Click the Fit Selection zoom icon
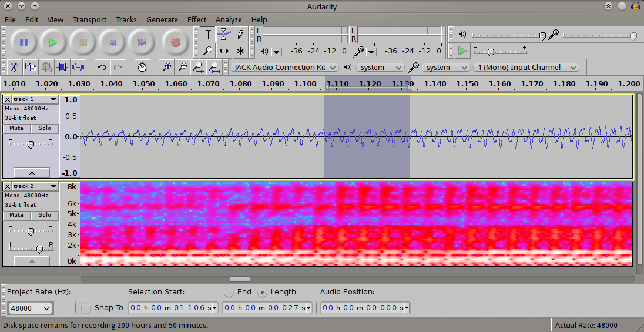Image resolution: width=644 pixels, height=332 pixels. (199, 67)
